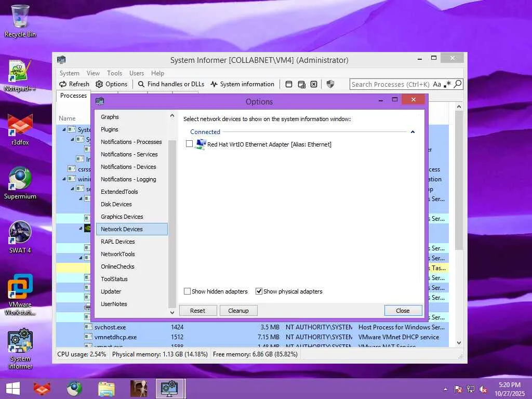Click the muted volume tray icon
Image resolution: width=532 pixels, height=399 pixels.
[483, 389]
